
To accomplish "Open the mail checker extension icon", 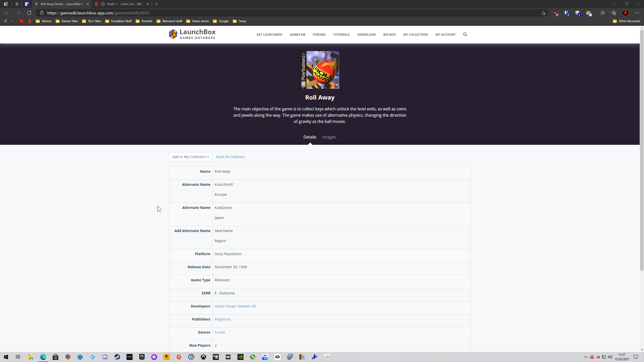I will coord(589,13).
